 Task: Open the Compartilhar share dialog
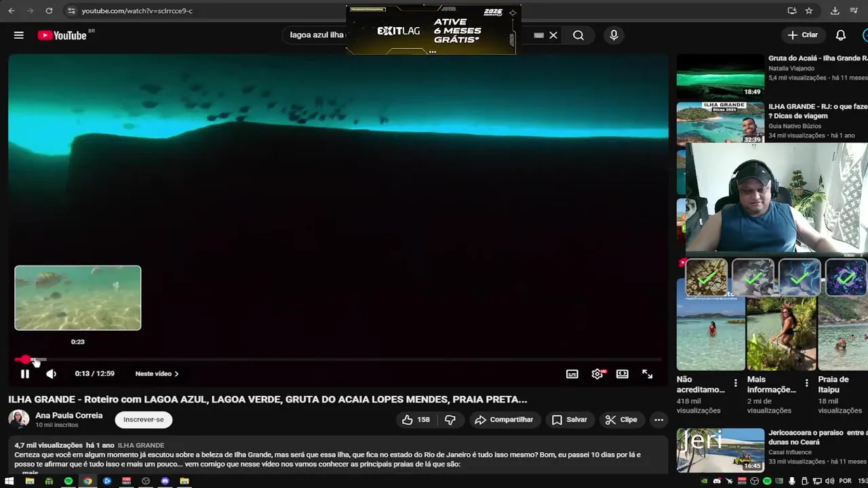[504, 420]
